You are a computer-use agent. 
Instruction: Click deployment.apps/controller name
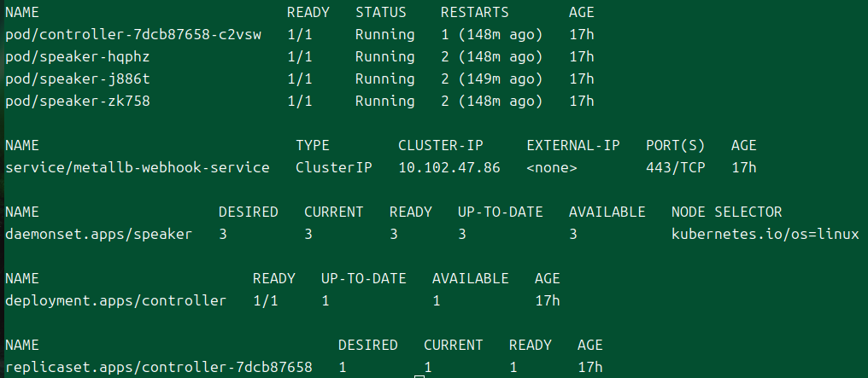click(115, 301)
